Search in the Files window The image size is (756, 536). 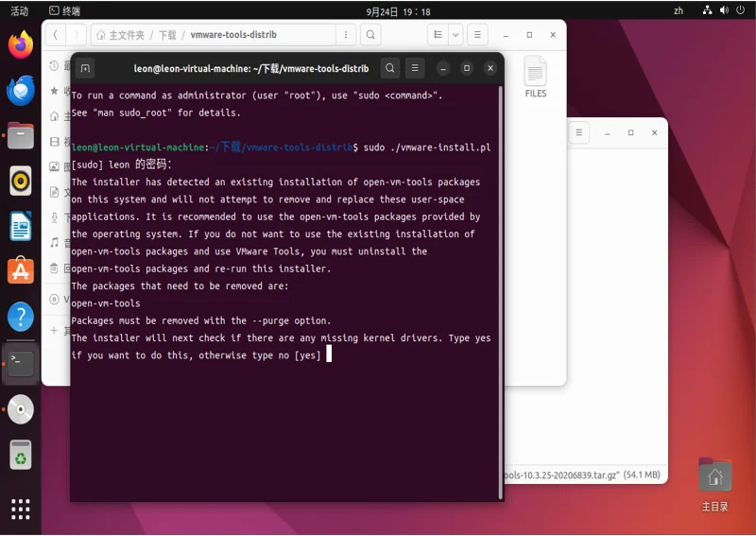(370, 35)
